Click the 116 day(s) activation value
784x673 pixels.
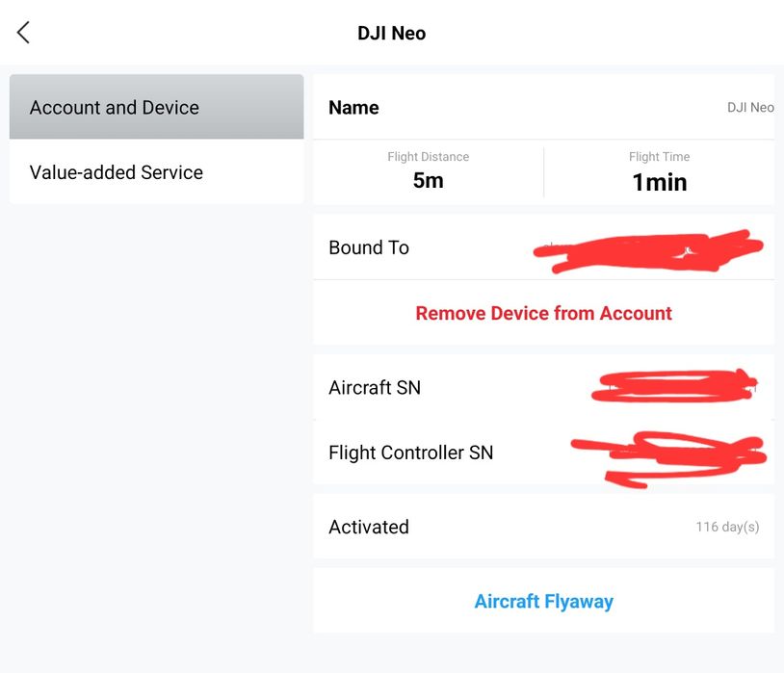(x=727, y=527)
